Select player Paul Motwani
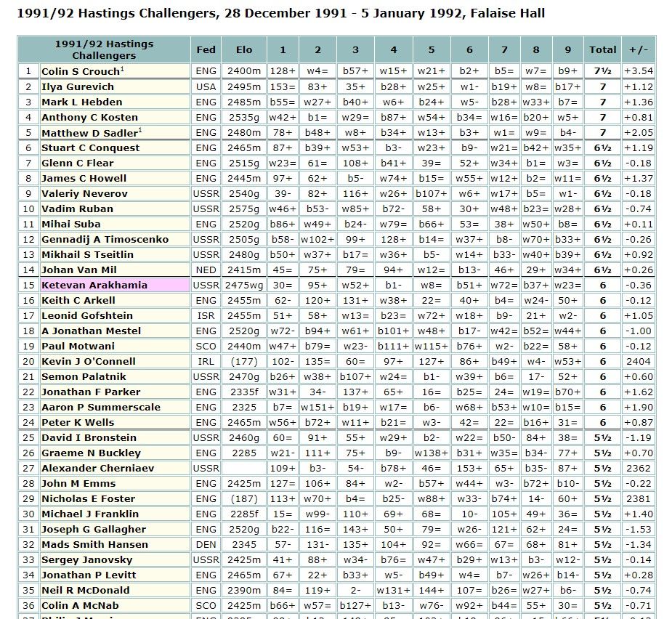This screenshot has width=672, height=619. 78,346
